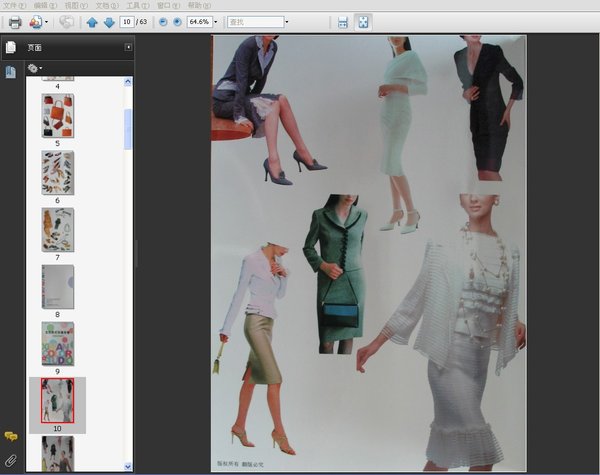The image size is (600, 475).
Task: Go to next page with down arrow
Action: point(108,22)
